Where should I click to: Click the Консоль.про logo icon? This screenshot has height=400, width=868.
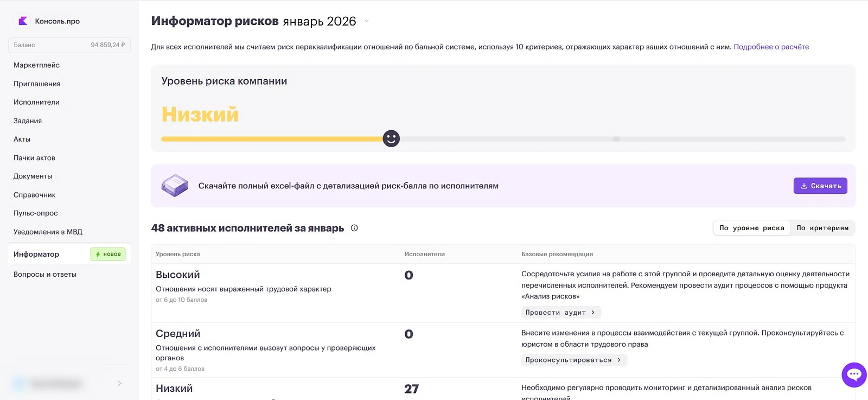coord(23,21)
